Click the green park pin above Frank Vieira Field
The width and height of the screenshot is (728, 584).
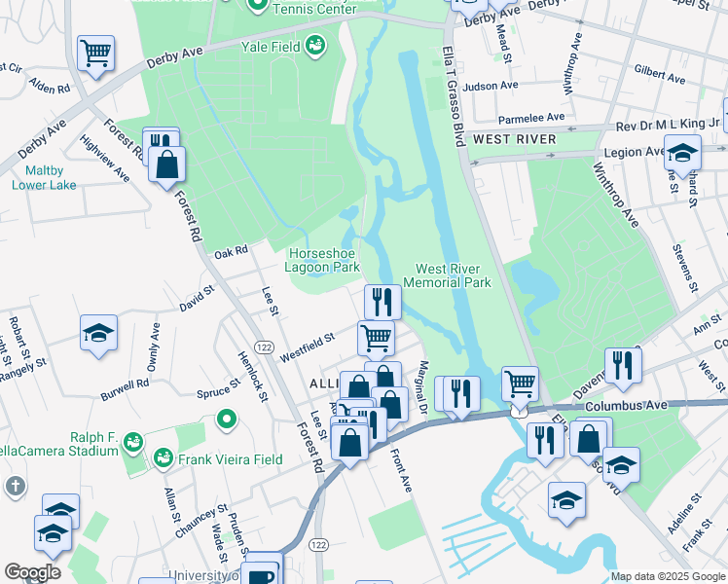[x=227, y=420]
